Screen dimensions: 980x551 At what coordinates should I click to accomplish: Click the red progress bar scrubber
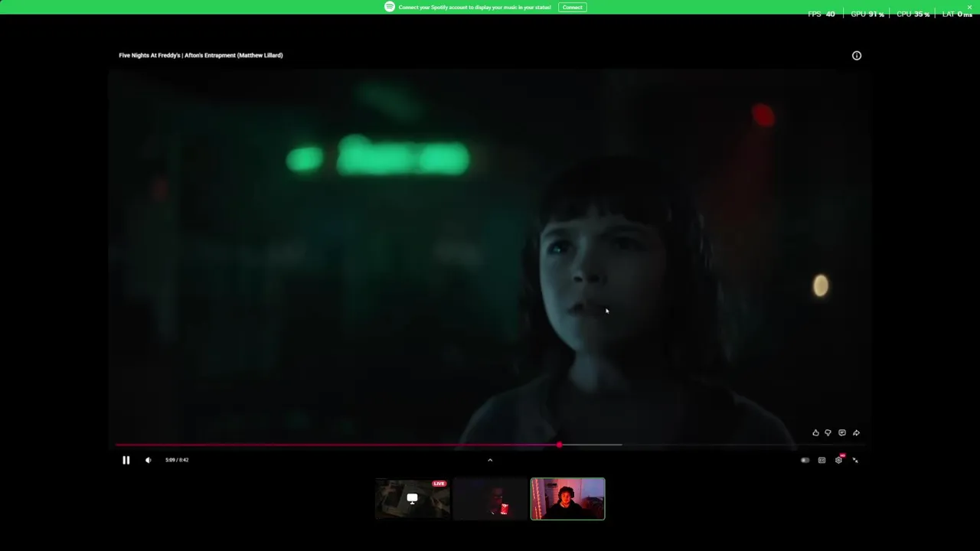click(x=559, y=445)
